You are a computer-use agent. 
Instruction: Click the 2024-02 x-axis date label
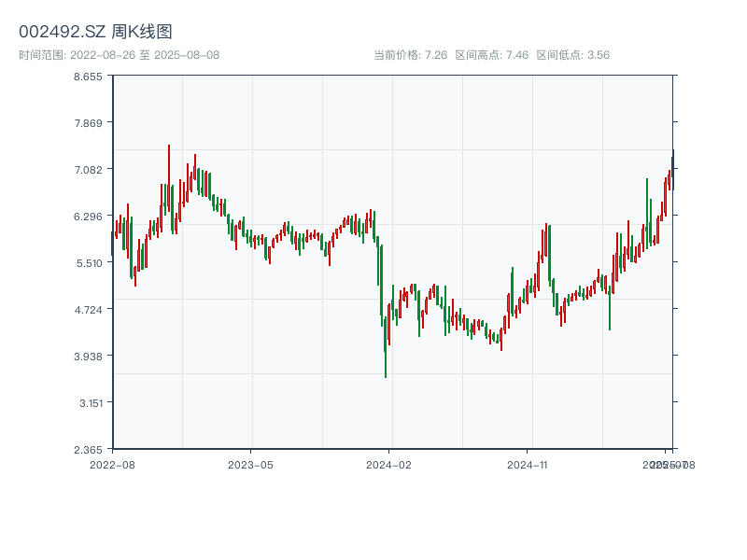pos(389,464)
